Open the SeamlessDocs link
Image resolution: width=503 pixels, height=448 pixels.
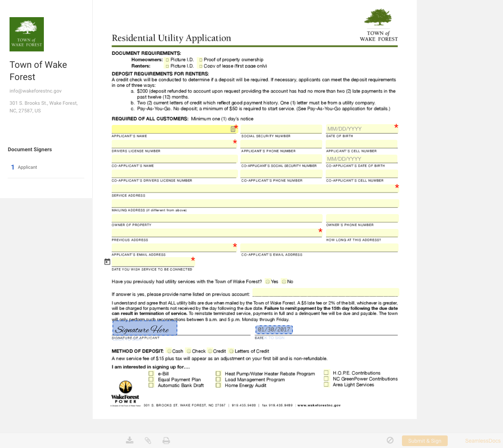(482, 441)
